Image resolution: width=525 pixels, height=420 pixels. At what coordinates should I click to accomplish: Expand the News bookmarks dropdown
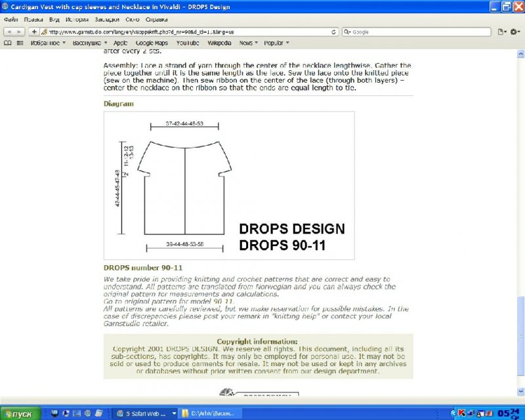(x=247, y=43)
